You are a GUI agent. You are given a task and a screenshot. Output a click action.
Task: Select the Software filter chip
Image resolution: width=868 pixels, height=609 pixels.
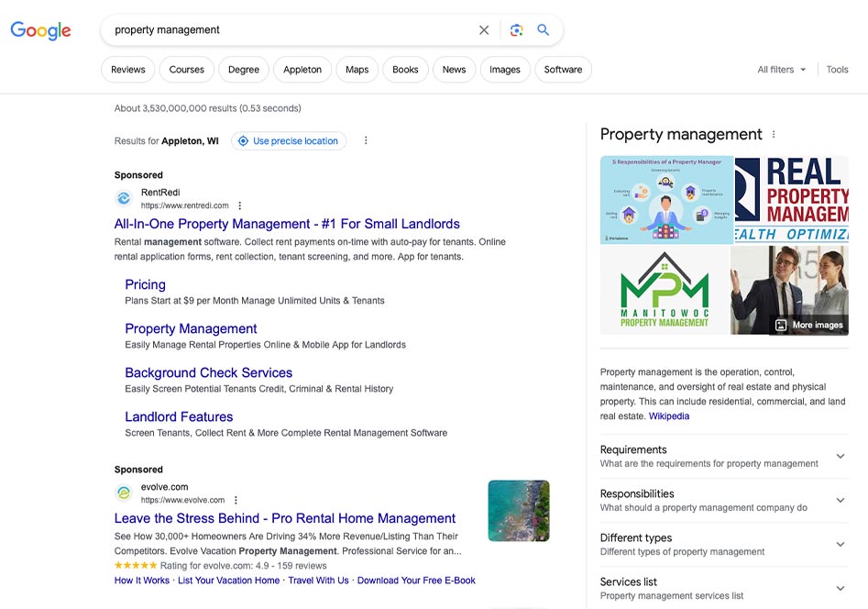click(563, 70)
